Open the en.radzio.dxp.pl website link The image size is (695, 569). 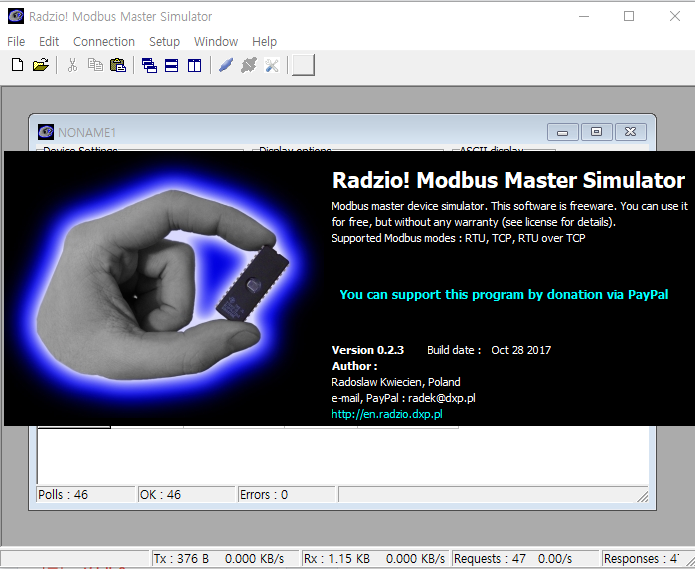click(x=387, y=414)
